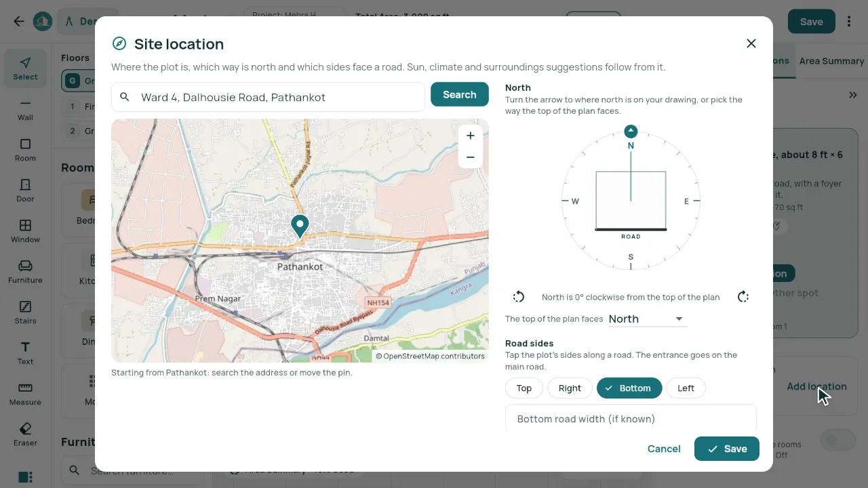This screenshot has width=868, height=488.
Task: Collapse right panel with double chevron
Action: pos(853,95)
